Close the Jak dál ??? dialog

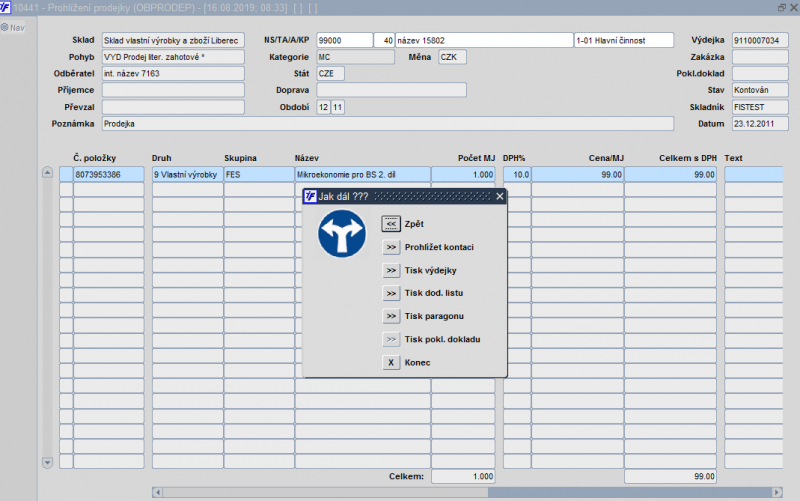500,197
